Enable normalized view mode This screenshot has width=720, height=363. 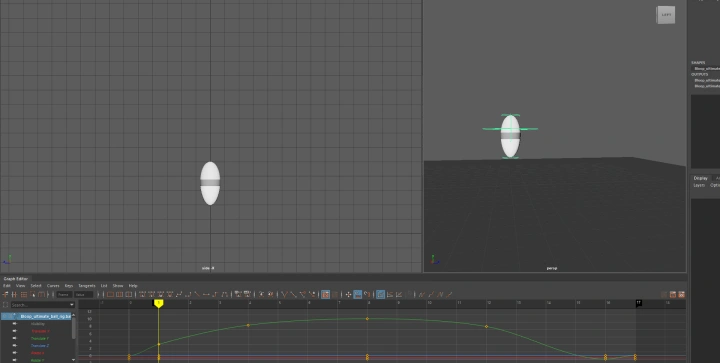[399, 295]
